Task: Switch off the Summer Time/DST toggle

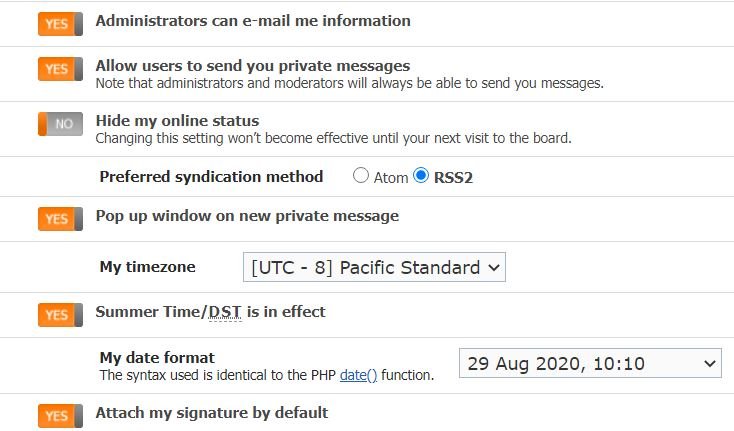Action: tap(60, 315)
